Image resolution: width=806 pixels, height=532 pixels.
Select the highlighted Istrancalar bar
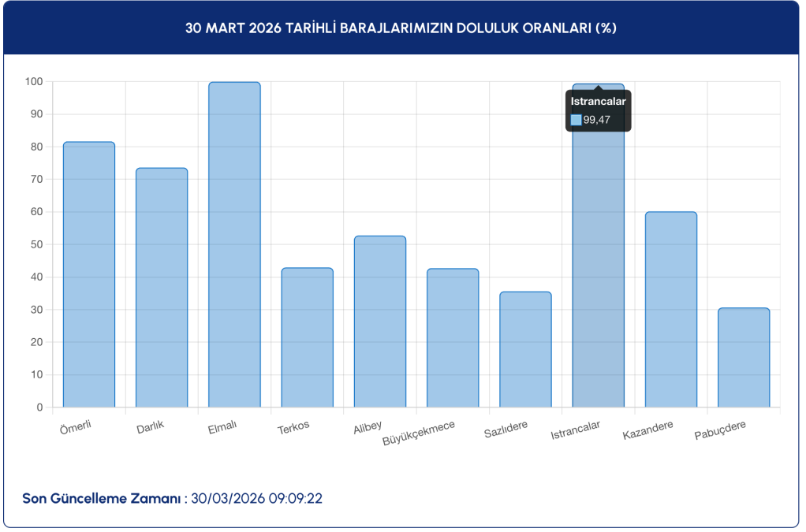[598, 268]
